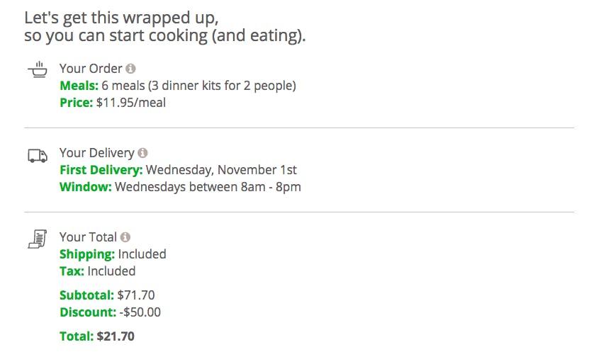Click the Shipping: Included line
This screenshot has width=589, height=364.
click(113, 254)
